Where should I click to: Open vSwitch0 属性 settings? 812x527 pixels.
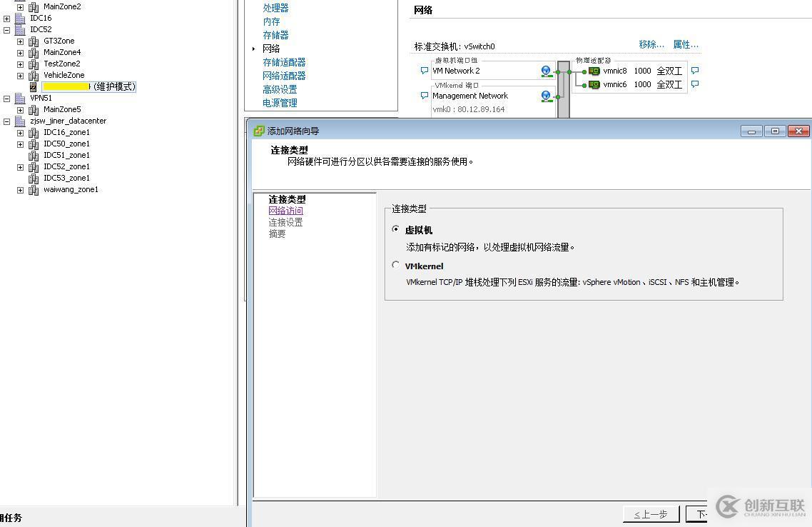pyautogui.click(x=685, y=44)
